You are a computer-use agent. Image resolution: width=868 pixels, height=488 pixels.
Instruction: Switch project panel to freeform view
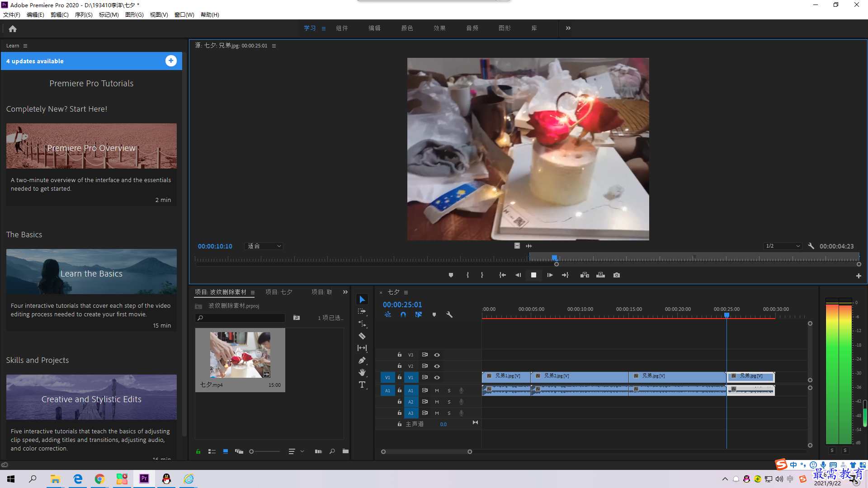click(x=239, y=451)
